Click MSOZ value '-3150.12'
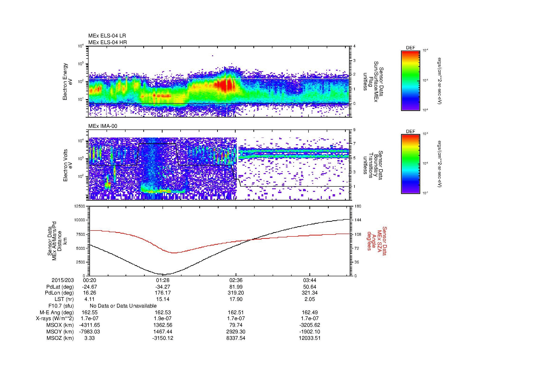This screenshot has height=392, width=555. (x=163, y=338)
